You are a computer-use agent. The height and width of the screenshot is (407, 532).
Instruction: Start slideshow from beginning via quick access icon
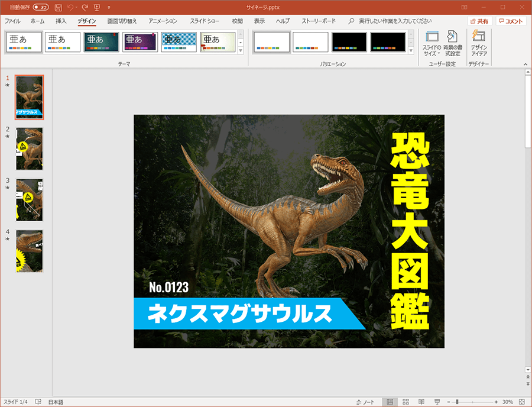click(x=97, y=7)
